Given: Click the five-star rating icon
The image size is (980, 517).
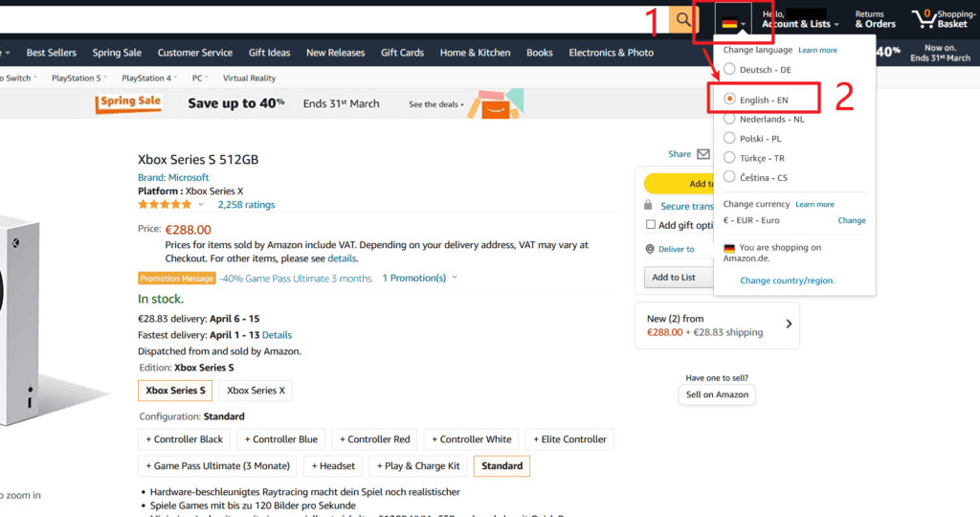Looking at the screenshot, I should pos(165,205).
